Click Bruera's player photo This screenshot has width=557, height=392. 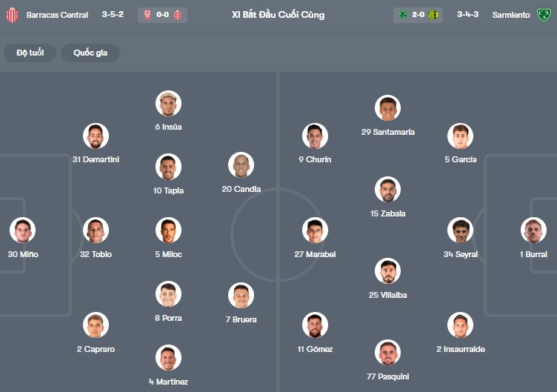pos(241,296)
